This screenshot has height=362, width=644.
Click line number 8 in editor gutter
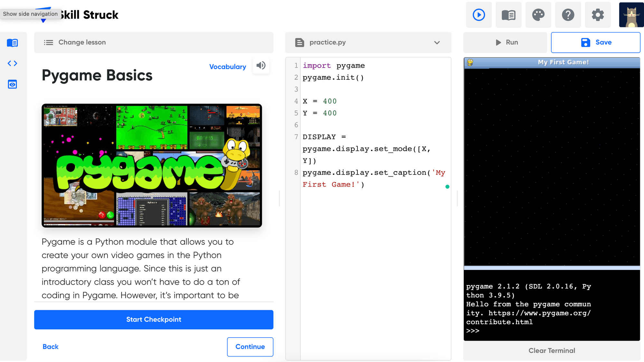296,173
